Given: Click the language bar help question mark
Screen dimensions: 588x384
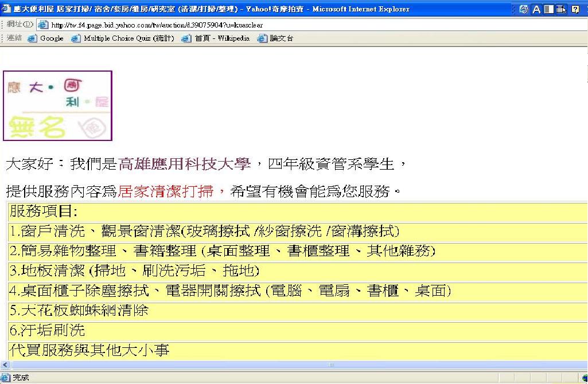Looking at the screenshot, I should (x=575, y=9).
